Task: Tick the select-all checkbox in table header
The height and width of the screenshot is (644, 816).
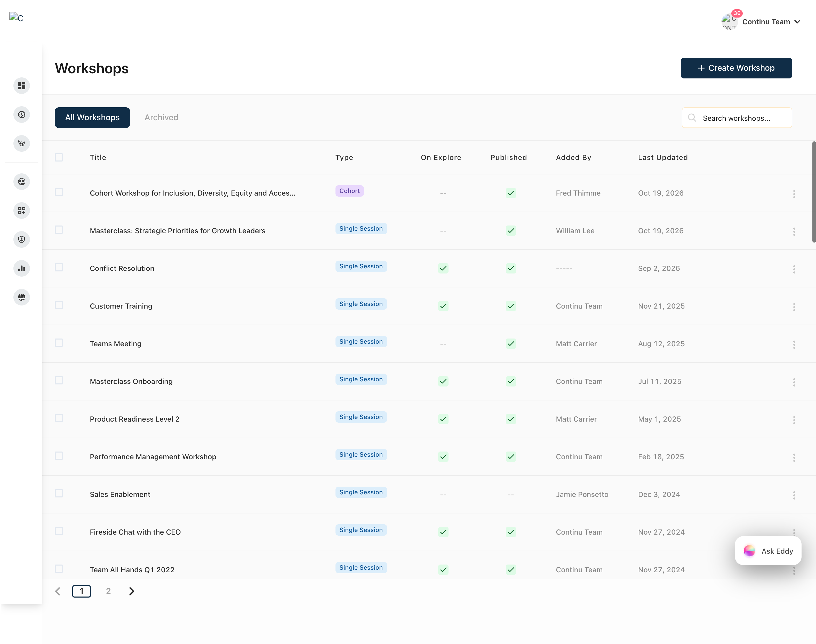Action: point(59,157)
